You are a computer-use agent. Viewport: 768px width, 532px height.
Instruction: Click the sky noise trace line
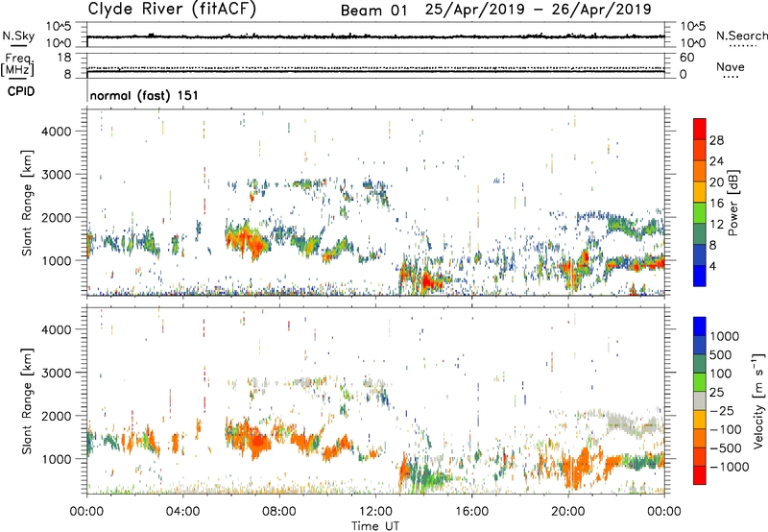(375, 36)
